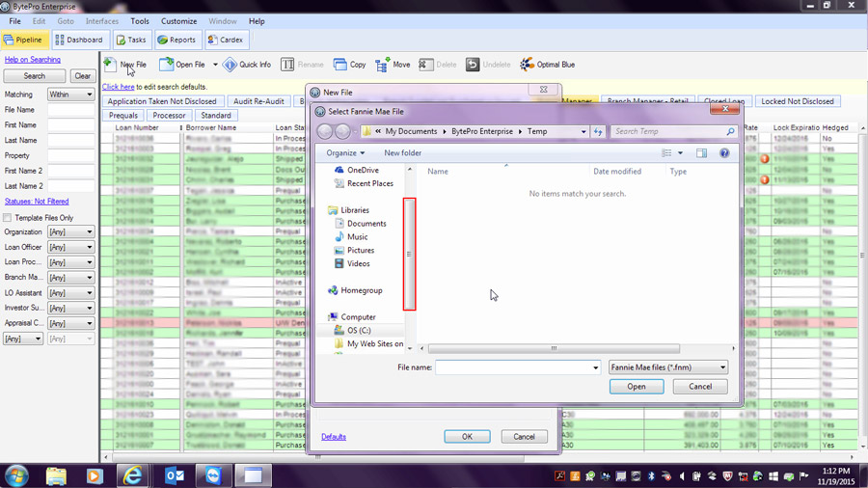Click the Clear button in left panel
This screenshot has width=868, height=488.
(83, 76)
